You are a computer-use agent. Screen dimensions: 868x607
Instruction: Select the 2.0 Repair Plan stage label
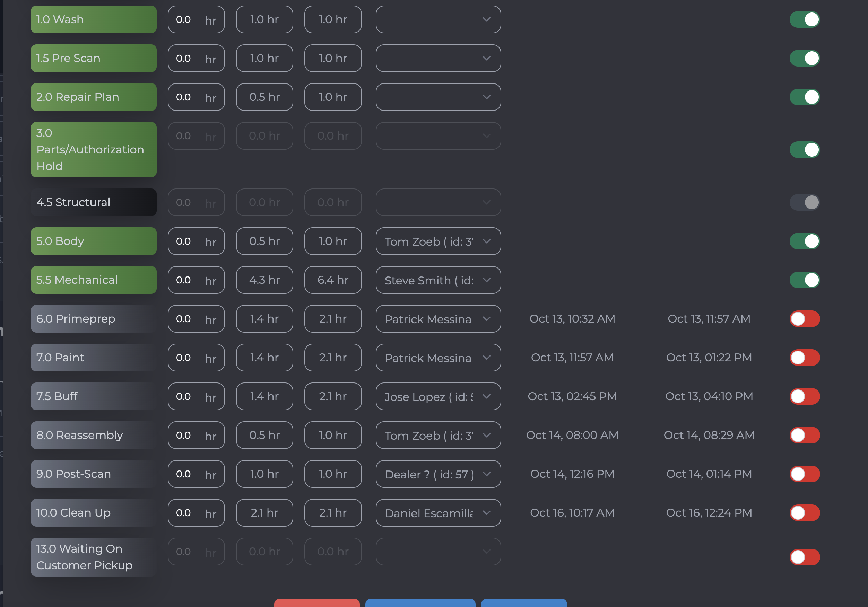tap(93, 97)
